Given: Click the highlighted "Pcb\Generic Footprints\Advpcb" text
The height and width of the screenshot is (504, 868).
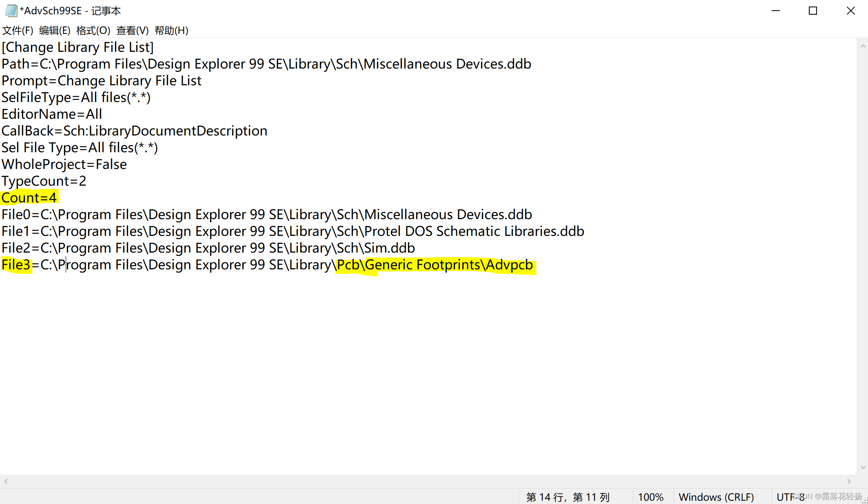Looking at the screenshot, I should (x=435, y=265).
